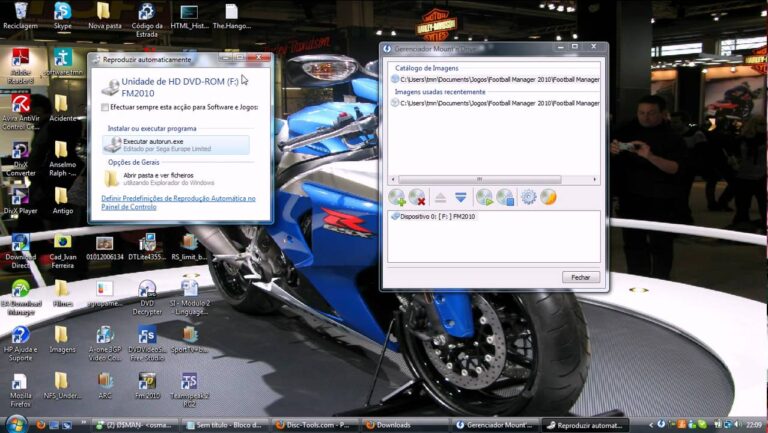Click the Código da Estrada desktop icon
The width and height of the screenshot is (768, 433).
tap(147, 20)
